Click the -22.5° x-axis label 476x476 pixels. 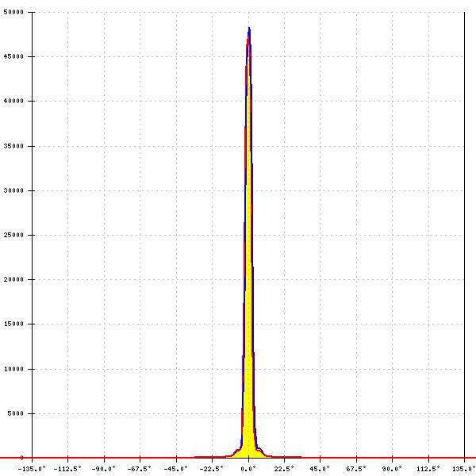212,469
